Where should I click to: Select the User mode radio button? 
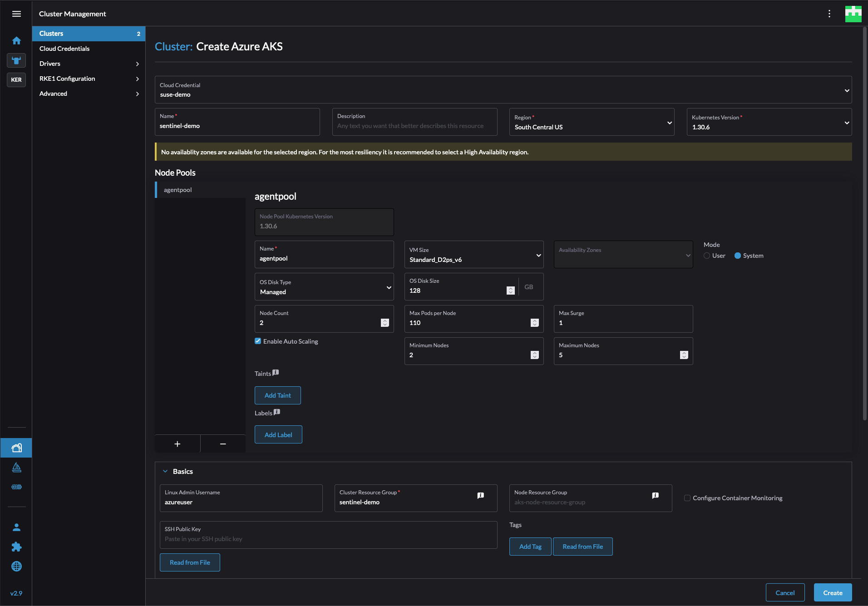706,256
